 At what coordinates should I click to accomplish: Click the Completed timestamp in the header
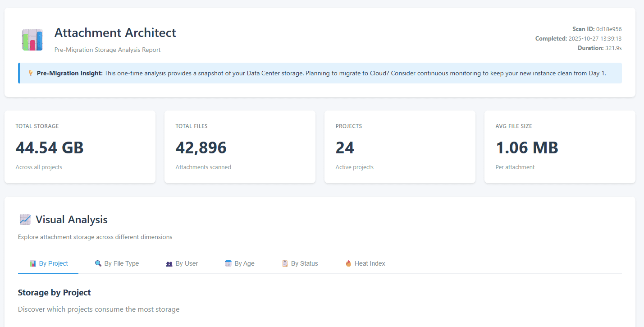pos(595,39)
